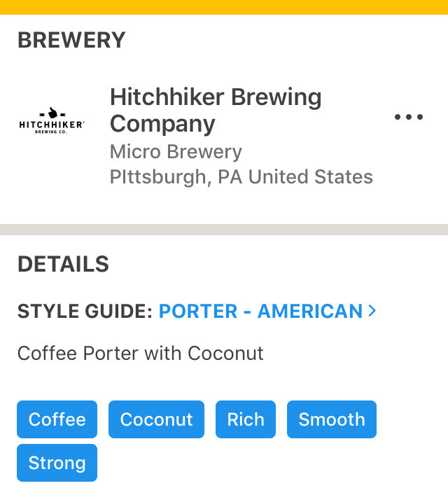
Task: Tap the word Company in brewery title
Action: [162, 124]
